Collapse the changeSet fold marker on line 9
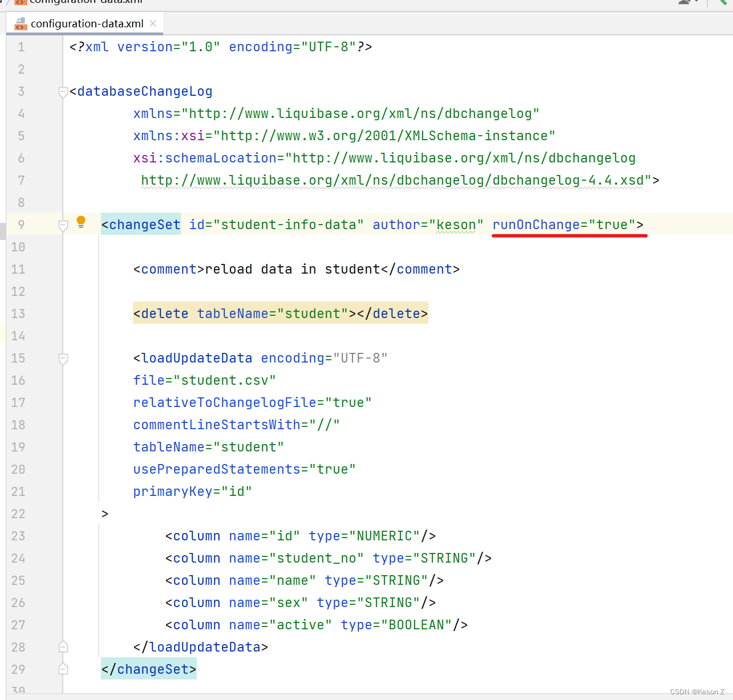 pyautogui.click(x=63, y=225)
